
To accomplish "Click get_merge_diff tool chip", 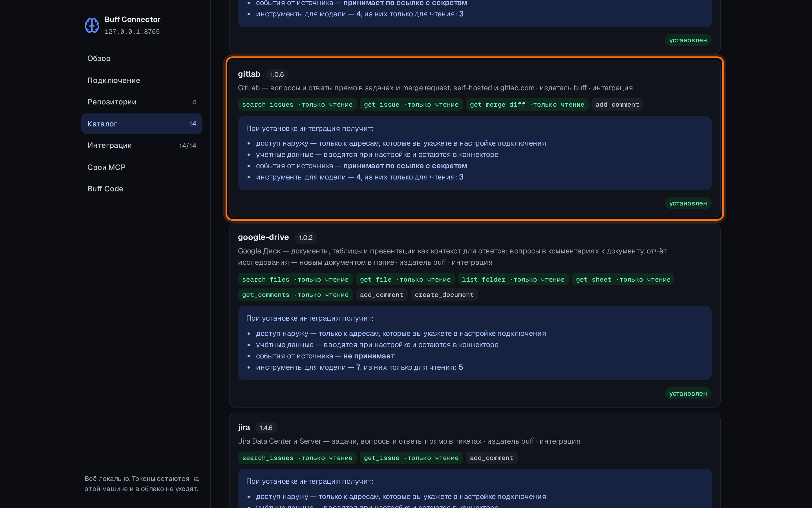I will click(x=527, y=104).
